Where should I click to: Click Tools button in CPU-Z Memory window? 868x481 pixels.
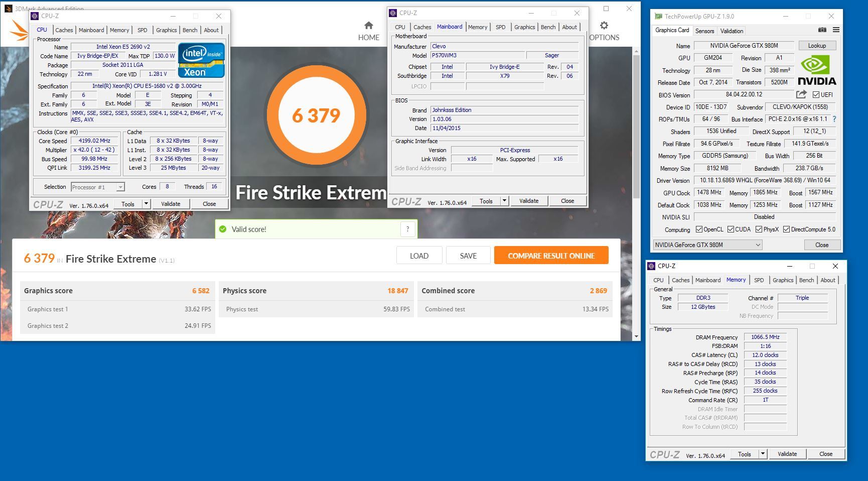pyautogui.click(x=745, y=454)
